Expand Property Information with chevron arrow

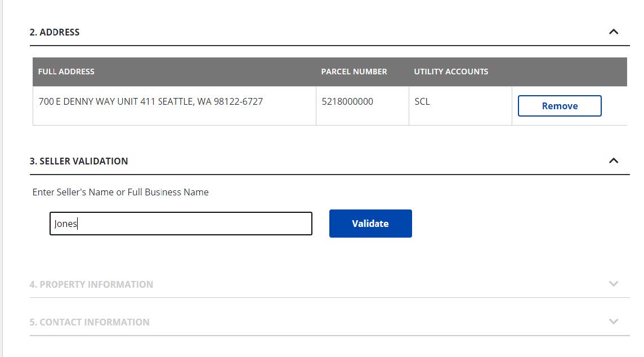click(x=614, y=284)
